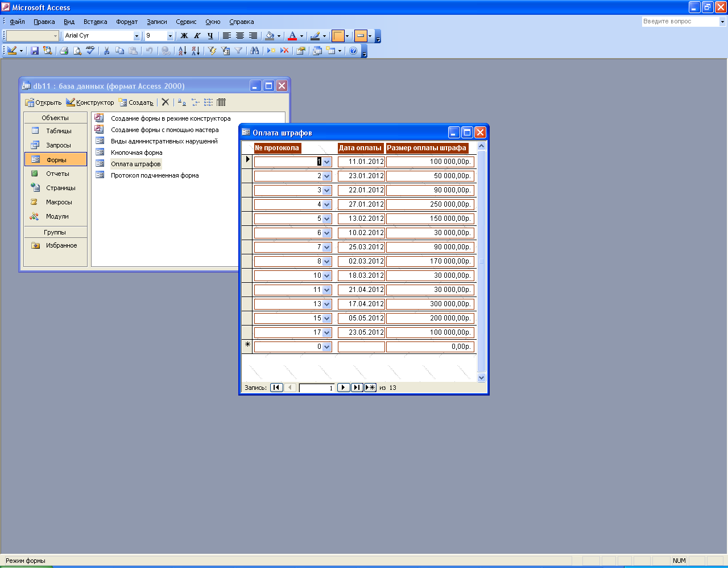Image resolution: width=728 pixels, height=568 pixels.
Task: Click the Save icon
Action: (34, 51)
